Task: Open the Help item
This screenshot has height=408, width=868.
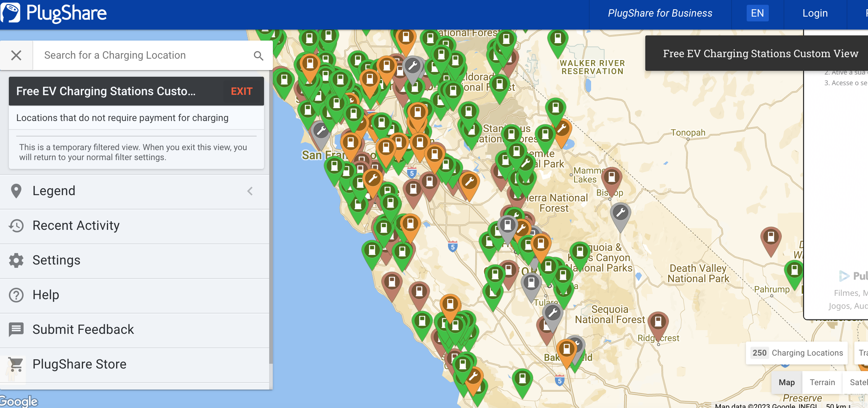Action: [135, 295]
